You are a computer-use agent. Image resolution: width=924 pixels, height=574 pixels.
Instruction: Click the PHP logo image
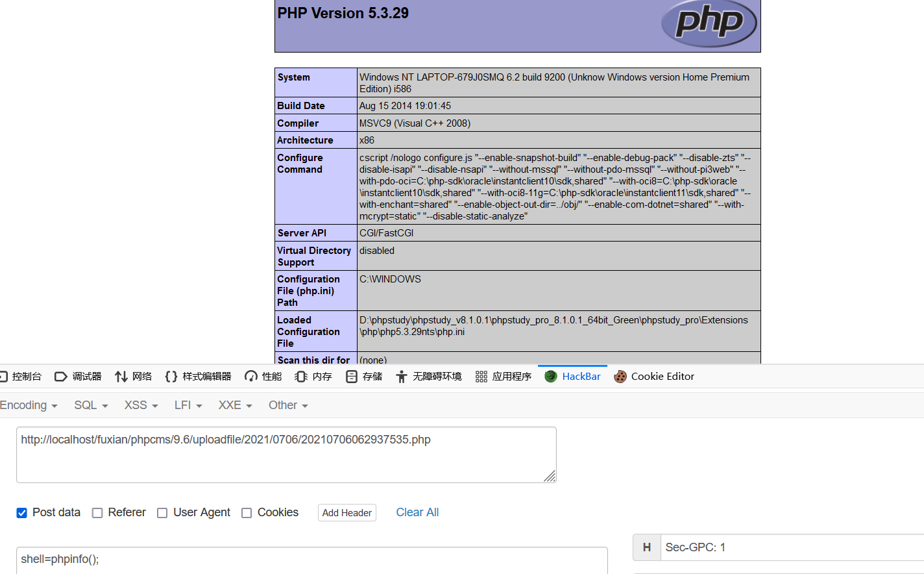click(709, 24)
